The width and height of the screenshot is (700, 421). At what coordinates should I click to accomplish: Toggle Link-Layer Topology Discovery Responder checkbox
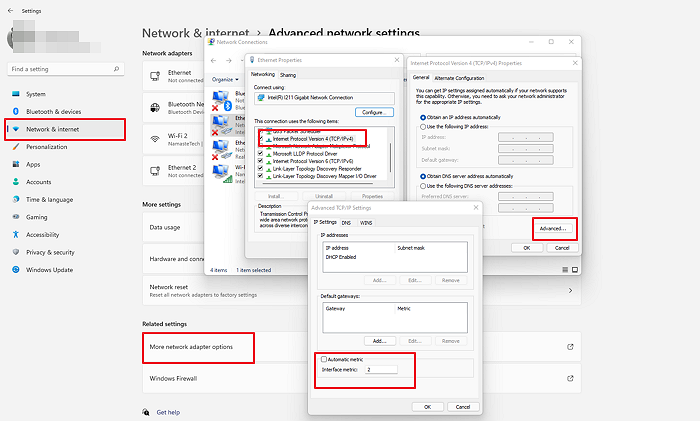[260, 168]
